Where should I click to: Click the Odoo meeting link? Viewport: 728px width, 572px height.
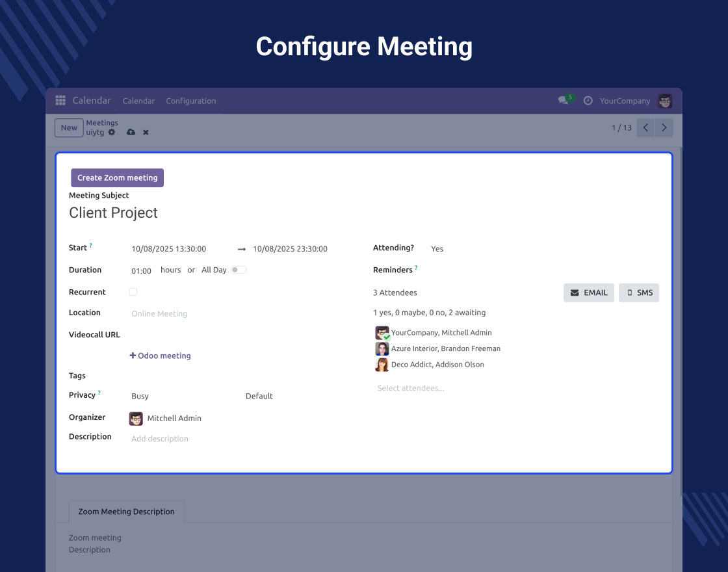pos(161,356)
